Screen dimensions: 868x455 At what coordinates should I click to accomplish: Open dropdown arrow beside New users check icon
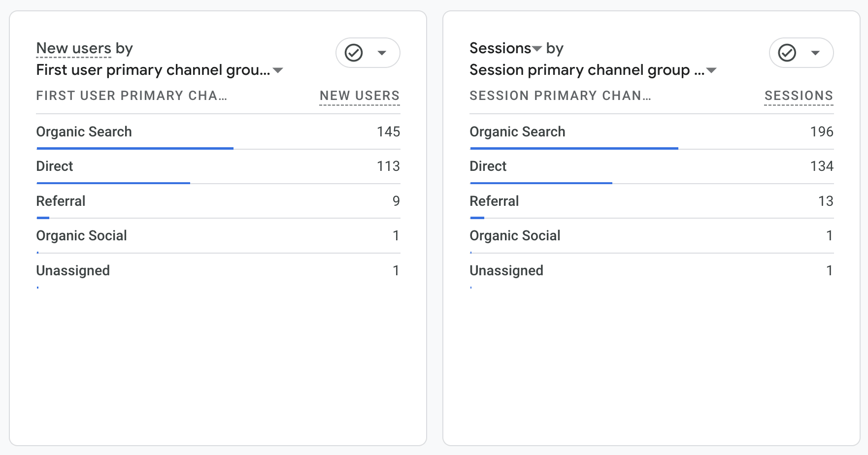click(382, 53)
